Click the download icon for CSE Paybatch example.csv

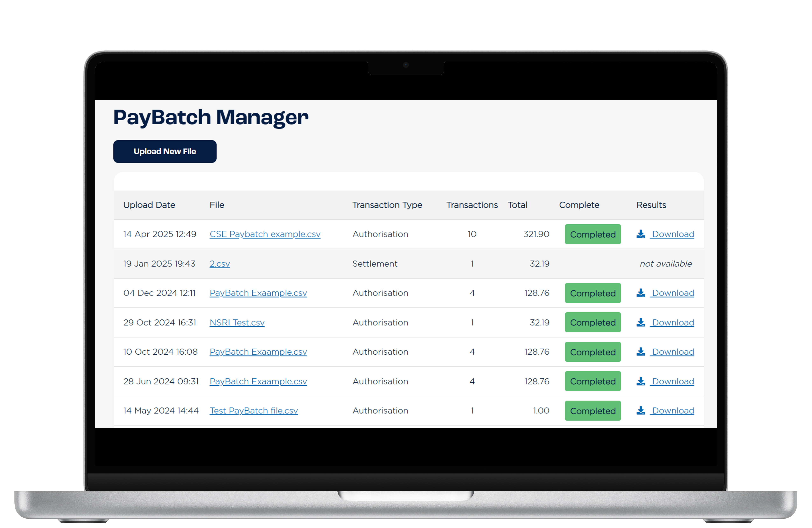[x=641, y=234]
